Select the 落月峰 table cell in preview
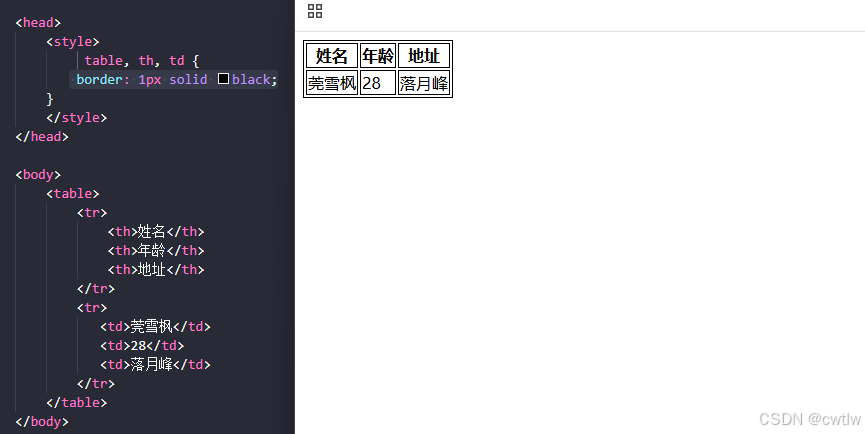 click(424, 83)
